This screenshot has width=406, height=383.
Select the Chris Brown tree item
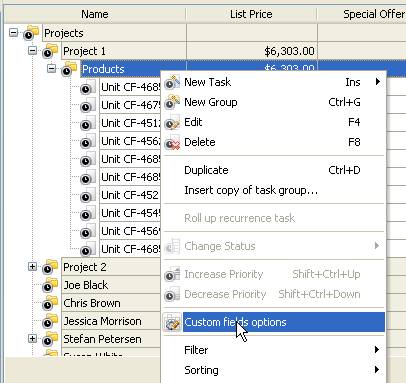(x=92, y=303)
